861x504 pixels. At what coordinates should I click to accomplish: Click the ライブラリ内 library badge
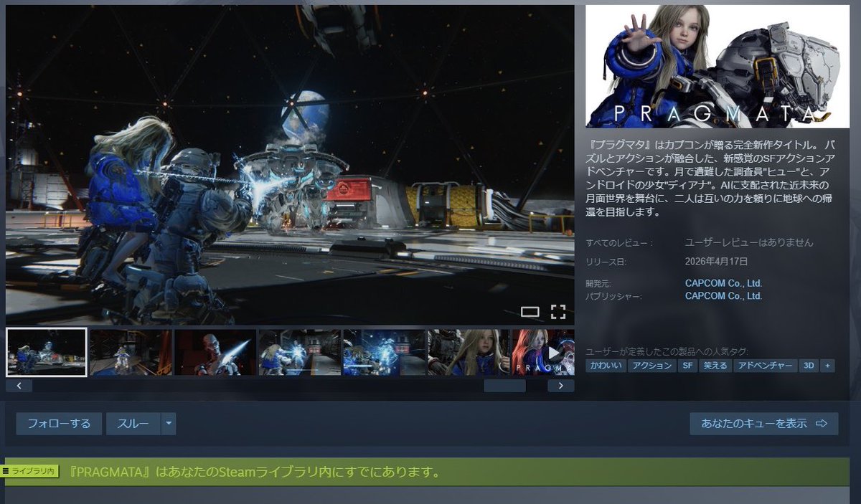tap(29, 471)
